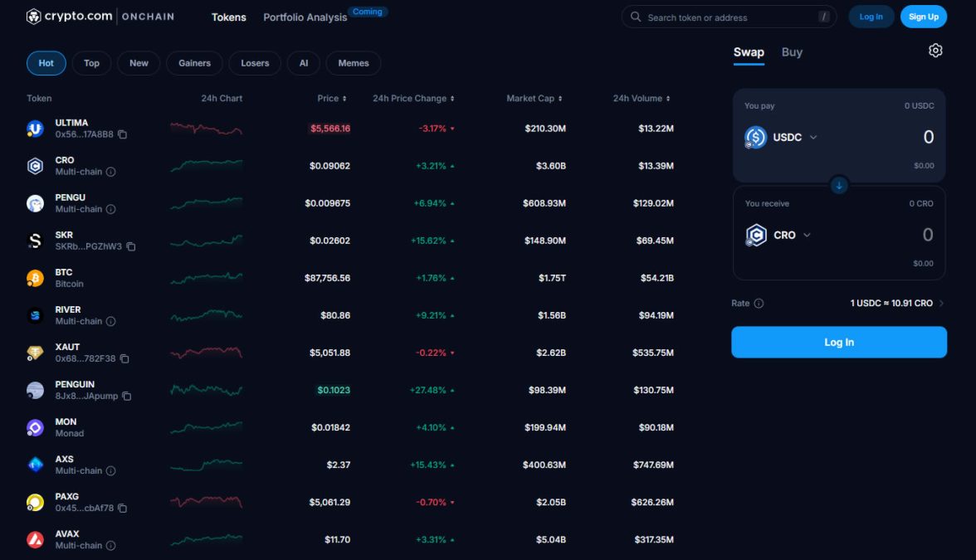Click the You pay amount field

928,137
